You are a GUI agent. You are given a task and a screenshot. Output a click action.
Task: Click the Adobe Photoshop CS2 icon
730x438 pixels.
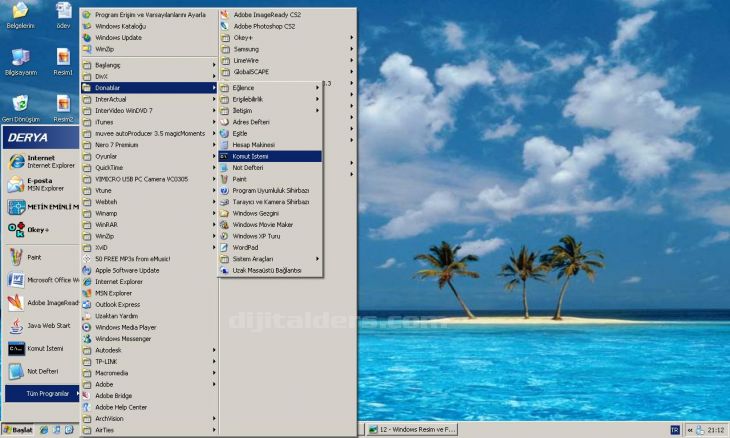click(225, 26)
